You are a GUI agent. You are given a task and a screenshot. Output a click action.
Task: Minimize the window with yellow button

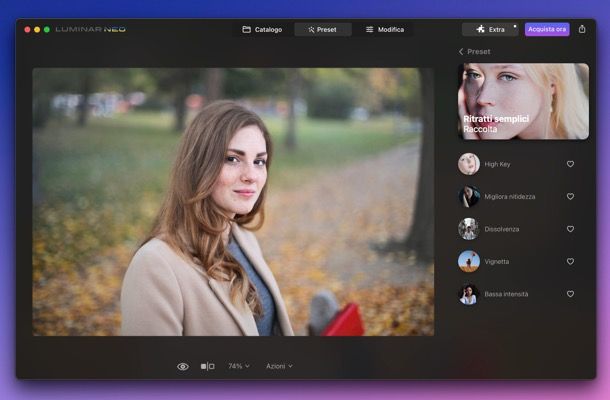point(37,30)
